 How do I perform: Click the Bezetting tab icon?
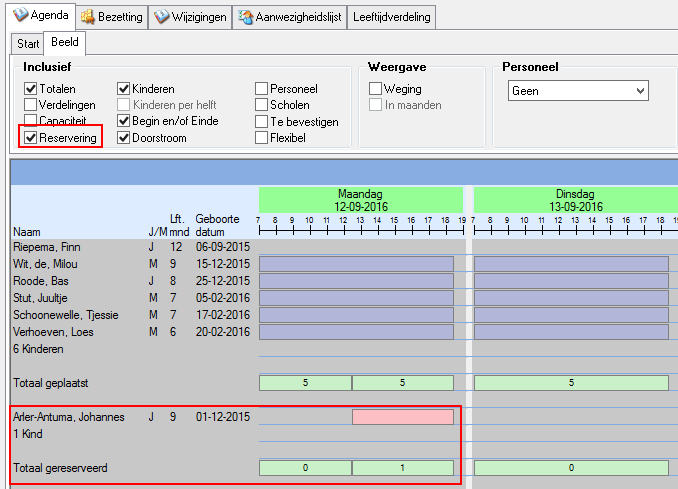coord(88,17)
